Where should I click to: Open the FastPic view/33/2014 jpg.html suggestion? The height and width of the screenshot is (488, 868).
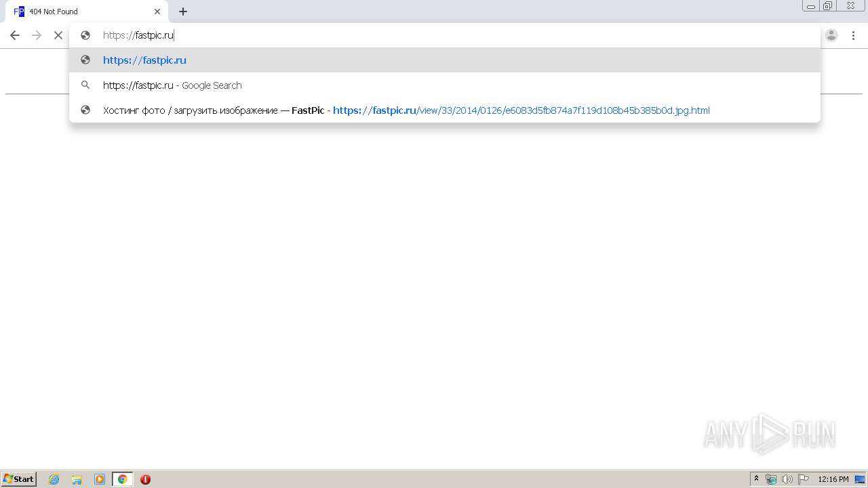point(444,110)
